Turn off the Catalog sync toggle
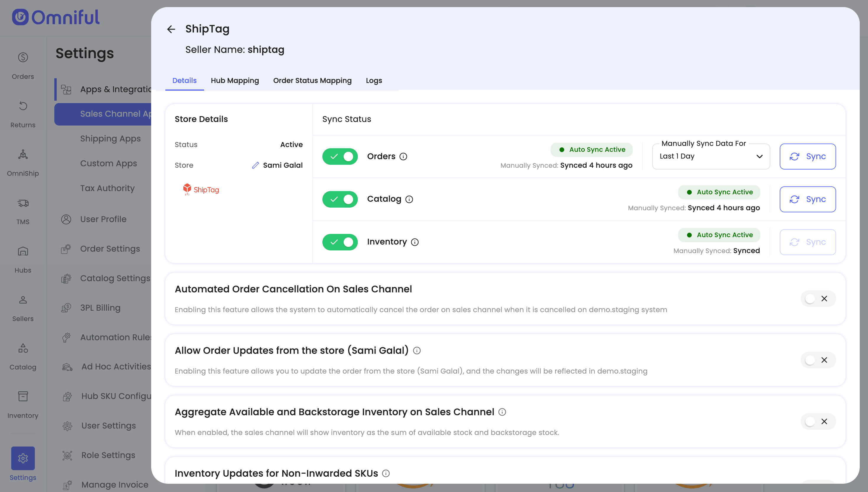The height and width of the screenshot is (492, 868). point(340,199)
